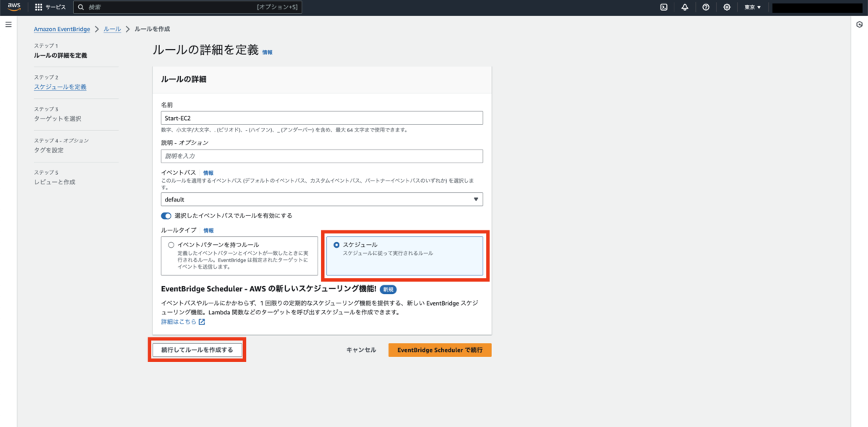Screen dimensions: 868x427
Task: Open the default event bus dropdown
Action: (322, 199)
